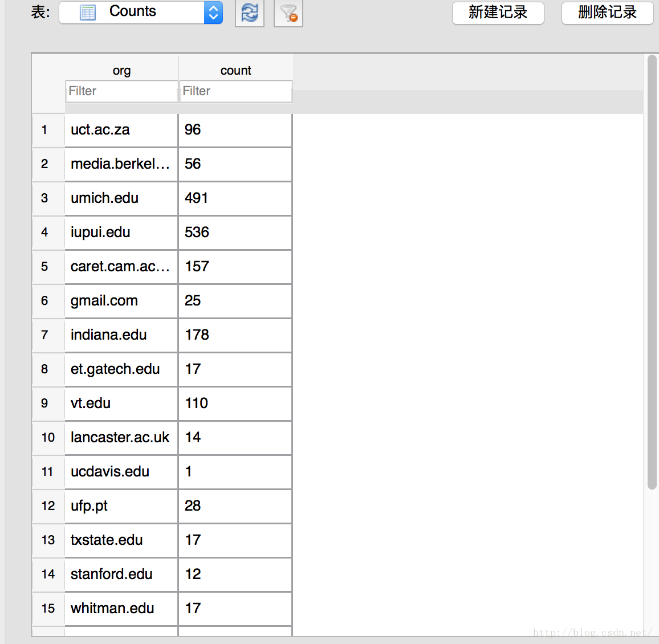Select the count cell with value 12
The width and height of the screenshot is (659, 644).
pos(235,574)
